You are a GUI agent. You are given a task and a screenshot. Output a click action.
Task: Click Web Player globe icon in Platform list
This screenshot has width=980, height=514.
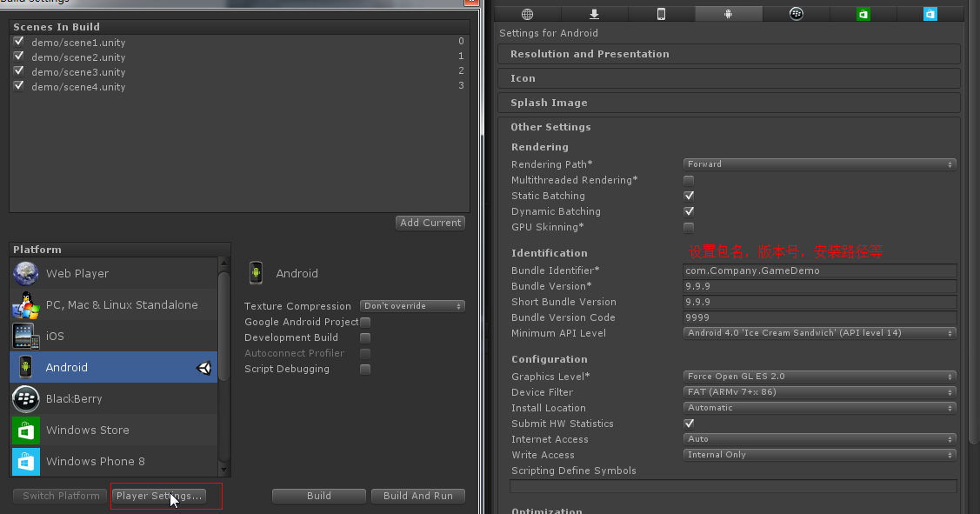(25, 273)
